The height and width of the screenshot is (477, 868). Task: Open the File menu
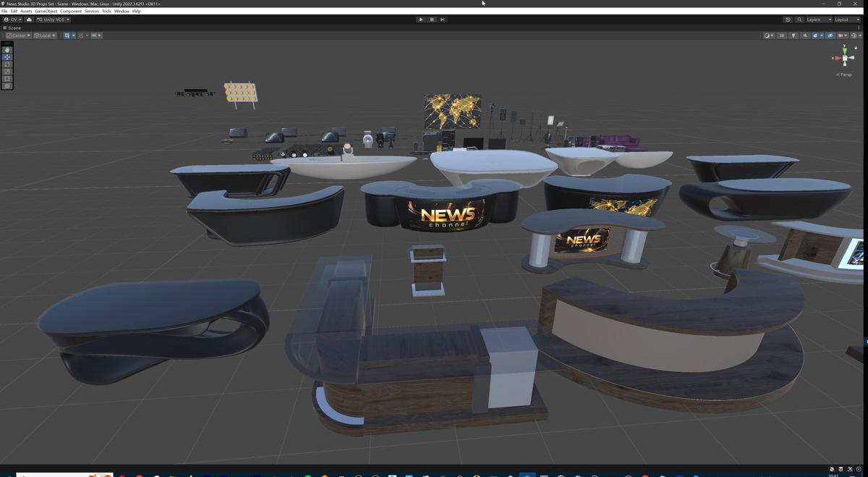(4, 12)
